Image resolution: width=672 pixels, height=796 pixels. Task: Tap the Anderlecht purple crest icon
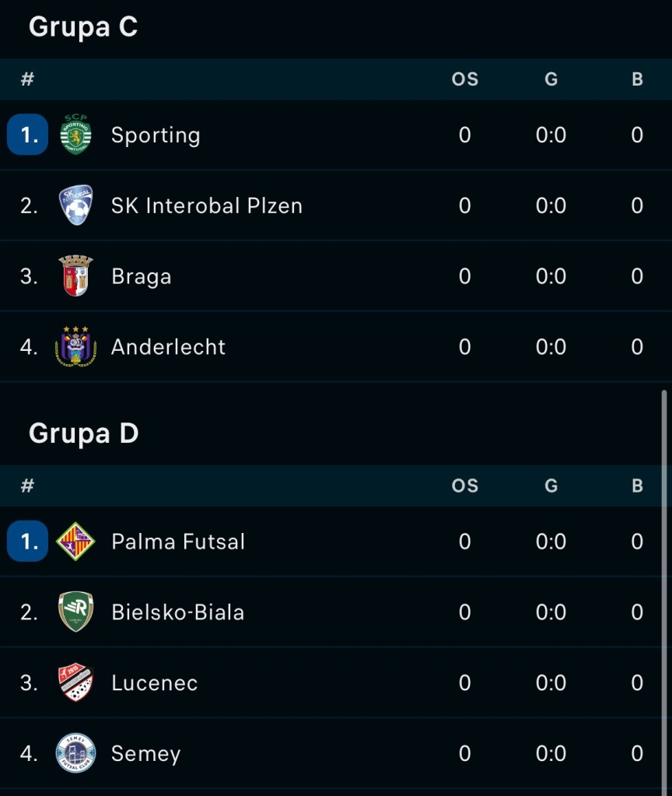[75, 346]
